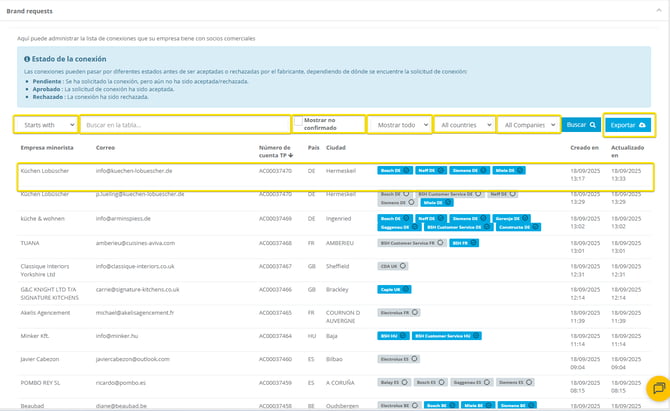The image size is (670, 411).
Task: Expand the All countries dropdown
Action: click(464, 125)
